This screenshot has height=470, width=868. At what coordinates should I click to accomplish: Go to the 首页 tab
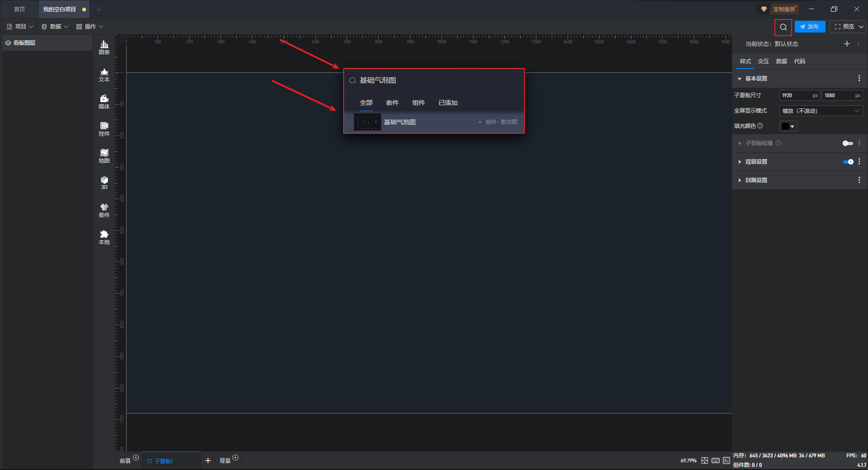19,9
